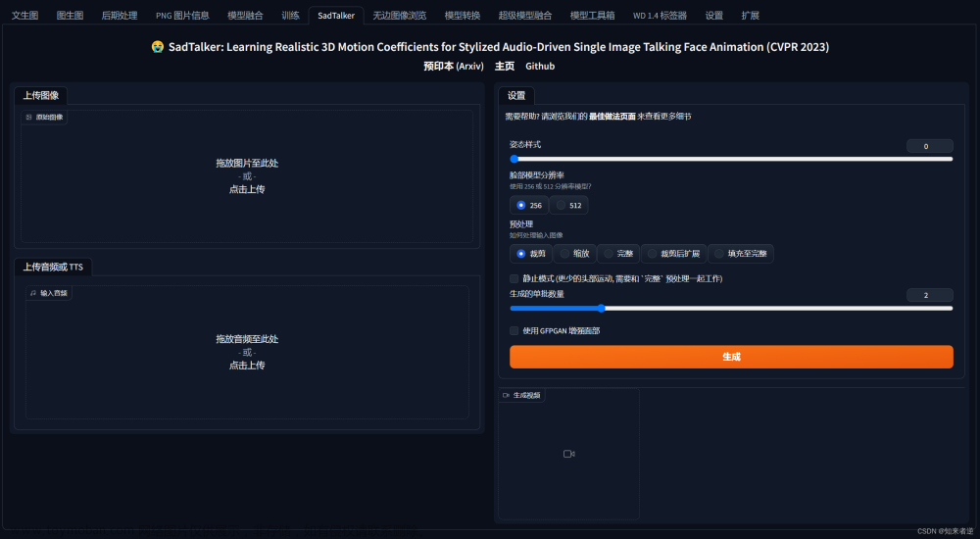Open the 预印本 (Arxiv) link
The width and height of the screenshot is (980, 539).
(454, 66)
